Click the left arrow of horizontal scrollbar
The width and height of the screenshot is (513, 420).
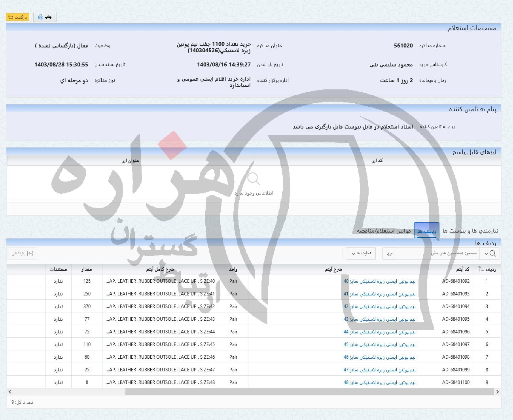point(10,392)
